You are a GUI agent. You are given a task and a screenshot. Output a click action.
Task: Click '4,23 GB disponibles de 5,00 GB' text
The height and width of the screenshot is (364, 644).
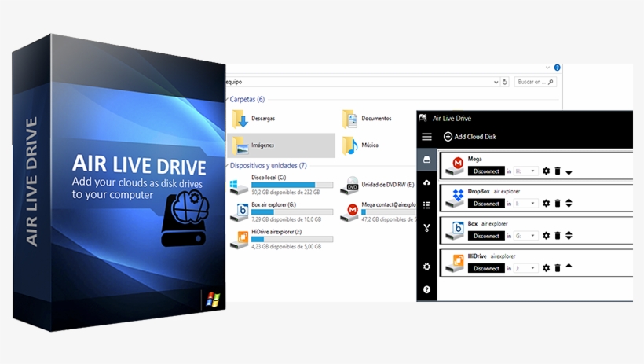pos(287,247)
